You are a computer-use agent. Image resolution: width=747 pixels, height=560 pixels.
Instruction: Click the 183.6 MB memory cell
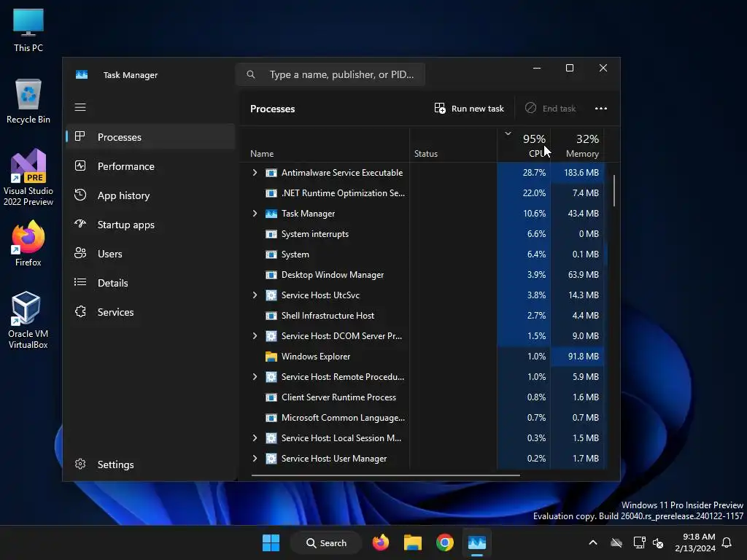point(578,172)
